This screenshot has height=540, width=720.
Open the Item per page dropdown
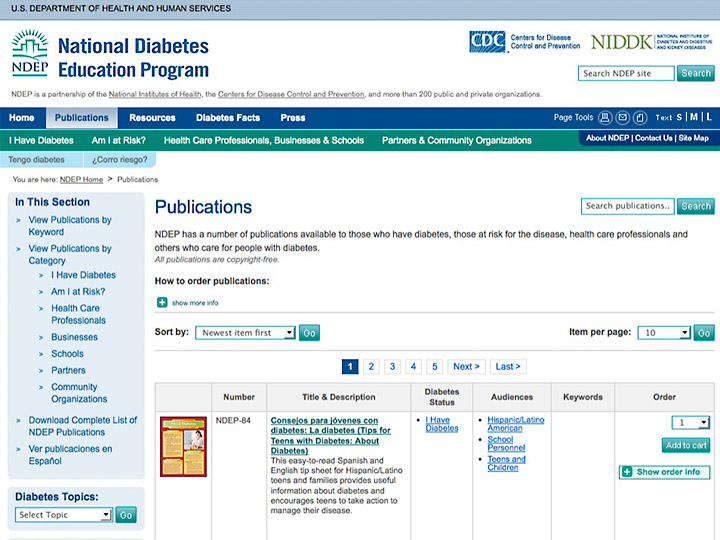click(666, 333)
